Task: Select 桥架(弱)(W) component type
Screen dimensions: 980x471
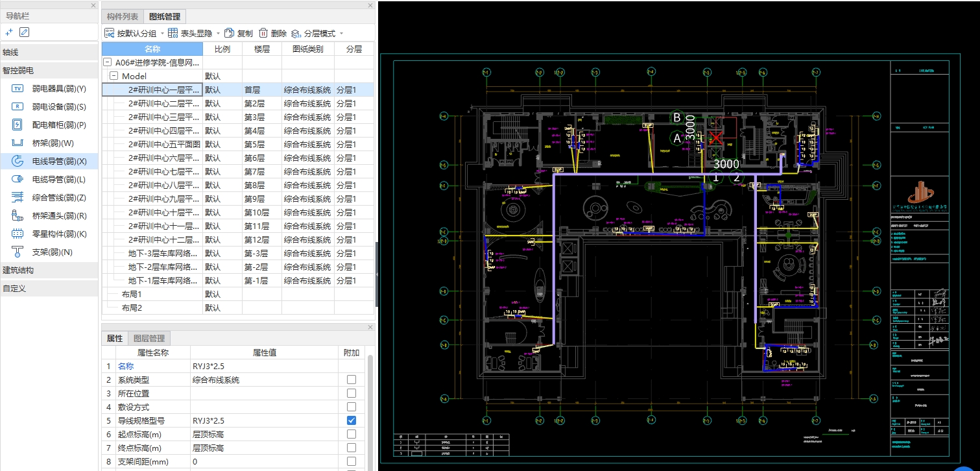Action: click(49, 143)
